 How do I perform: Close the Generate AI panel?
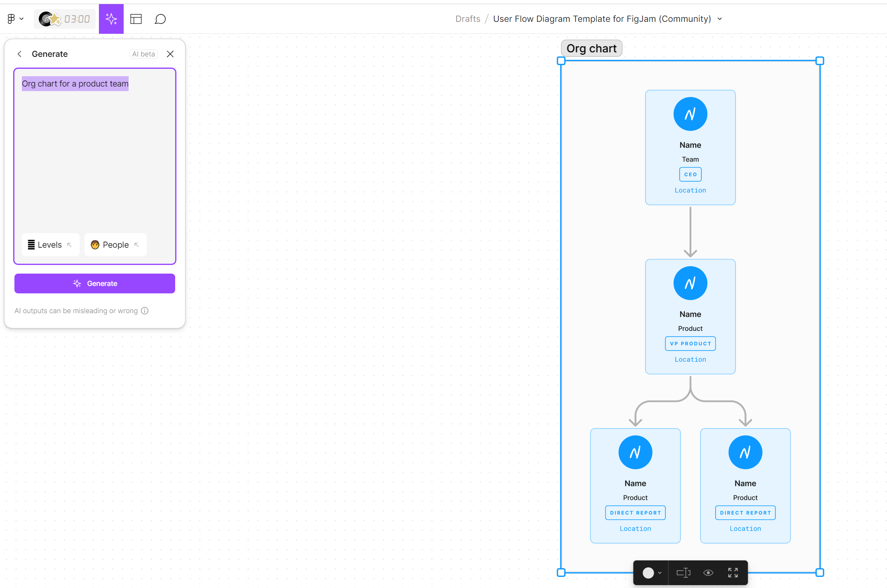point(170,54)
